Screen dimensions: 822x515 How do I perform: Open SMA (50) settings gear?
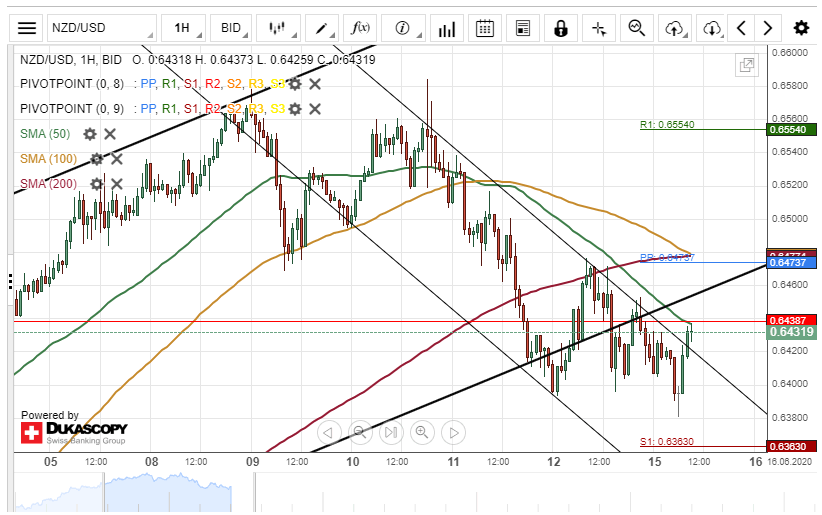[90, 134]
